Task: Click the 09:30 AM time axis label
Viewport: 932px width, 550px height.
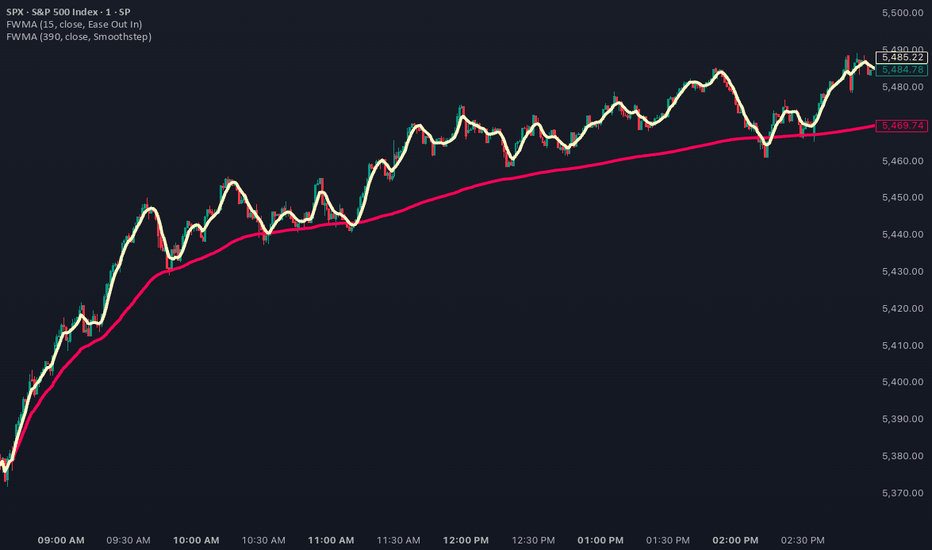Action: tap(128, 540)
